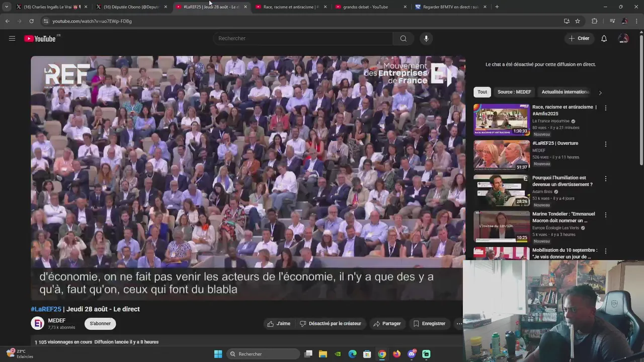Open Pourquoi l'humiliation video title
Viewport: 644px width, 362px height.
tap(562, 181)
